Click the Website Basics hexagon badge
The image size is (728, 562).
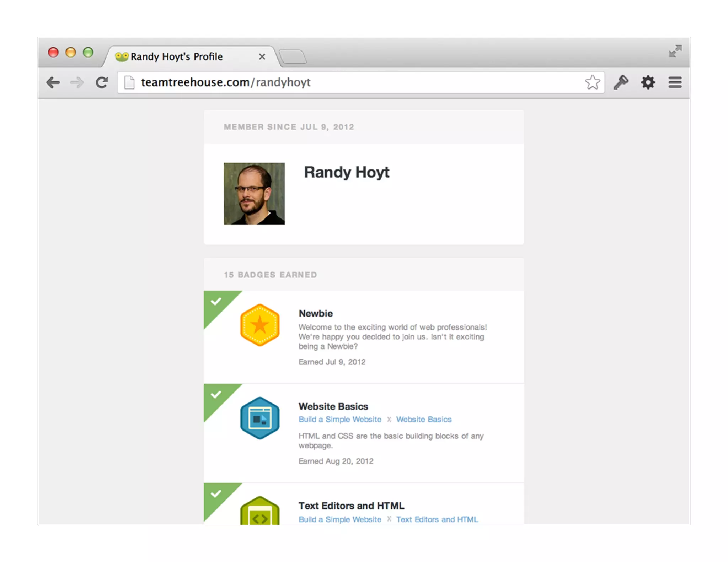pos(259,418)
